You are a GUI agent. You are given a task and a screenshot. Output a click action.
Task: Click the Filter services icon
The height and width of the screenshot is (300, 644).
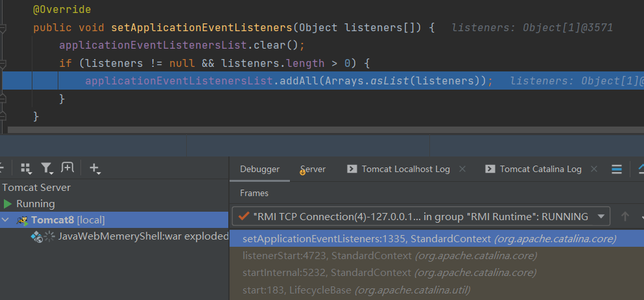click(x=47, y=169)
